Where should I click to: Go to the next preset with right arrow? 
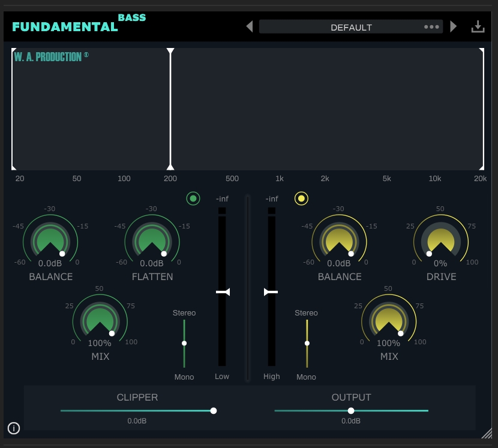(x=453, y=26)
